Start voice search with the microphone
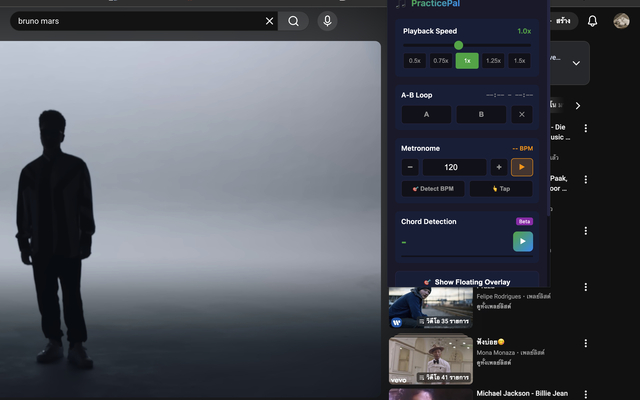The image size is (640, 400). [x=327, y=21]
